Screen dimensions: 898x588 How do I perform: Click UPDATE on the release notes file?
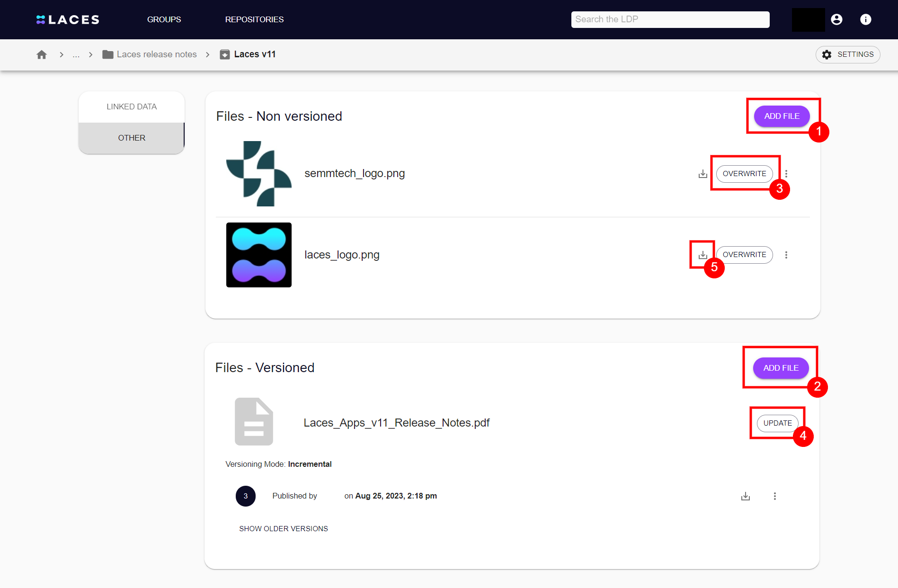point(777,423)
